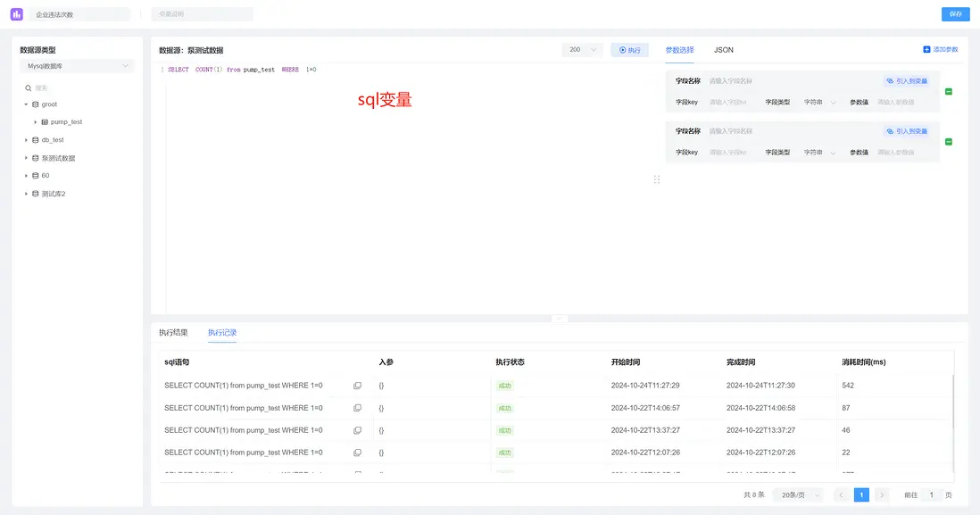Viewport: 980px width, 515px height.
Task: Expand the db_test database node
Action: coord(26,140)
